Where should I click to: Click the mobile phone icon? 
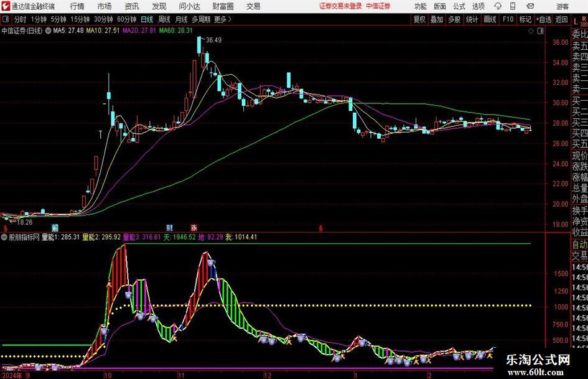coord(513,6)
